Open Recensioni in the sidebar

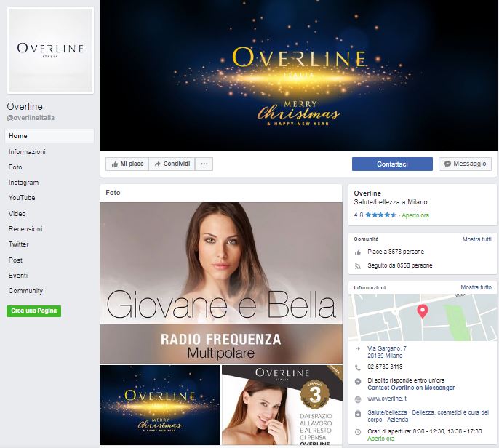tap(25, 229)
